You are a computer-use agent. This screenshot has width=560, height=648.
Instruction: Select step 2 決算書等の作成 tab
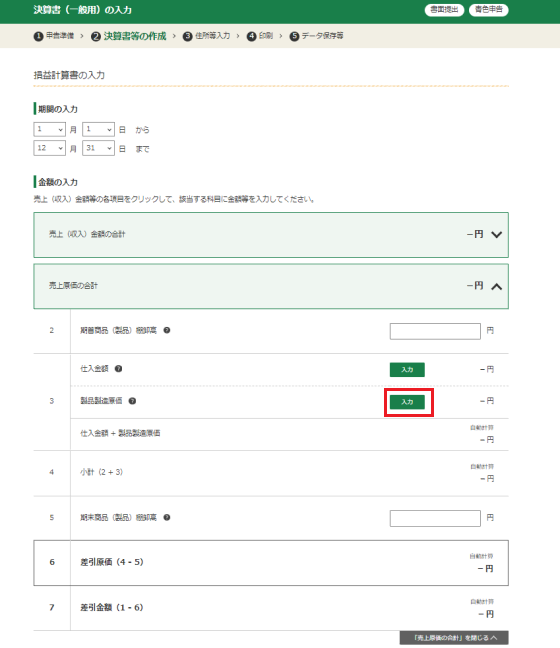129,36
